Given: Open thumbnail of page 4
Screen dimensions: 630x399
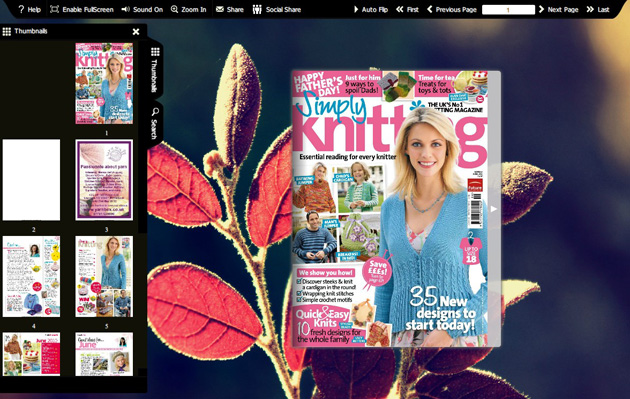Looking at the screenshot, I should (31, 276).
